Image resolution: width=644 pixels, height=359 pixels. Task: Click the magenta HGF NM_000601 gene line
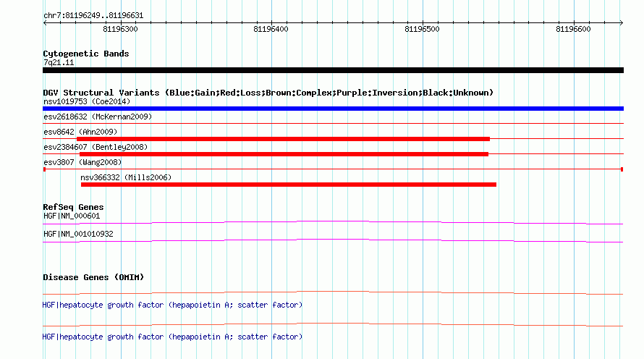333,223
